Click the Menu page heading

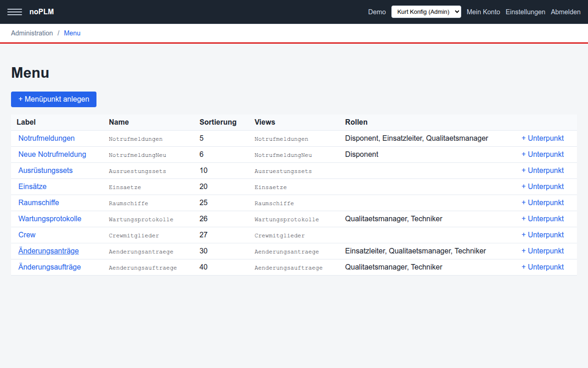(x=30, y=73)
